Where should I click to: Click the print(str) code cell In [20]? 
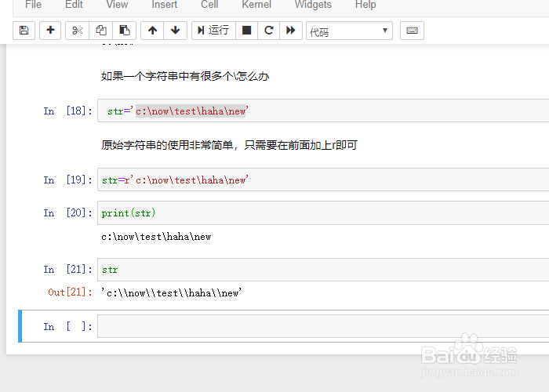(x=323, y=212)
